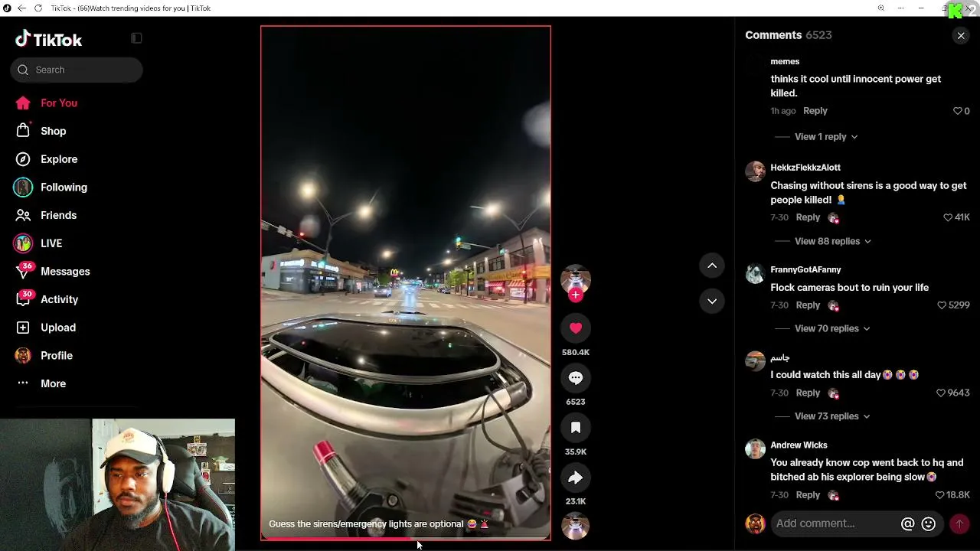Reply to Andrew Wicks' comment
This screenshot has height=551, width=980.
(808, 495)
